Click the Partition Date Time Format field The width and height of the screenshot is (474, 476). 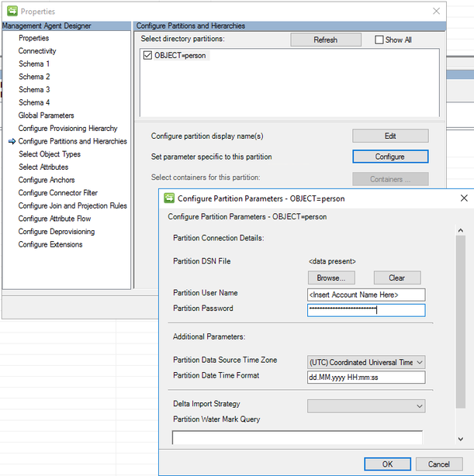pyautogui.click(x=366, y=377)
